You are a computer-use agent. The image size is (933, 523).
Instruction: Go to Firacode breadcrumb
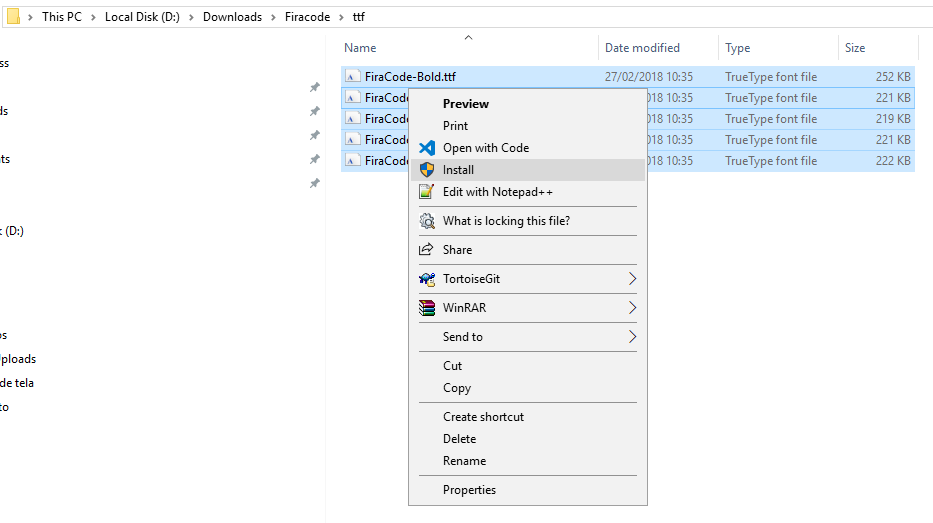pyautogui.click(x=307, y=17)
